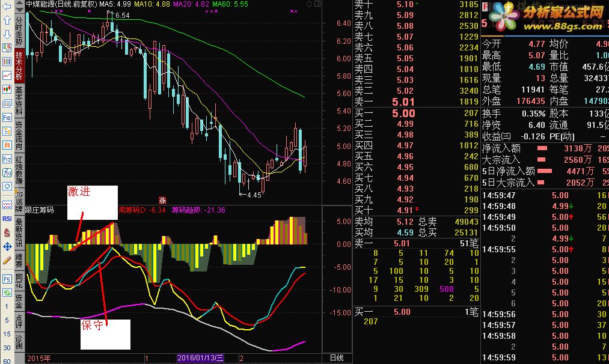Switch to 最新资讯 tab
The width and height of the screenshot is (609, 364).
click(19, 232)
